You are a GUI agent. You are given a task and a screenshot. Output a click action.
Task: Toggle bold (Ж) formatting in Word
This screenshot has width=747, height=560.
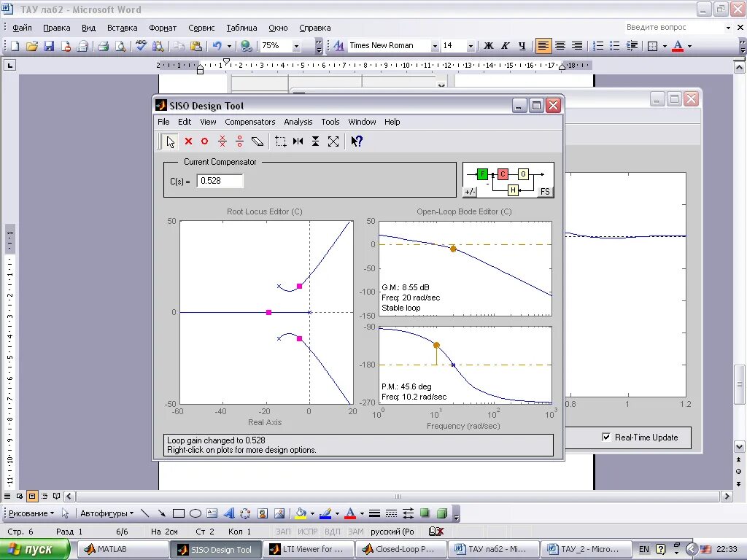tap(488, 46)
